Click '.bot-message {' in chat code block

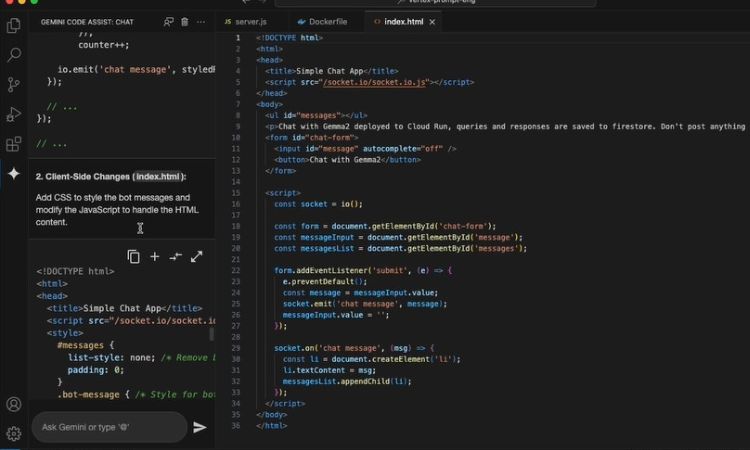pos(93,395)
